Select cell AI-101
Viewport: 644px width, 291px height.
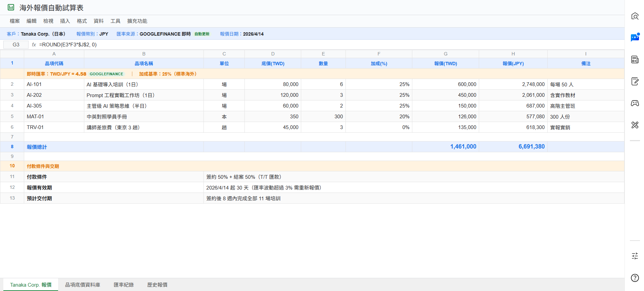[54, 84]
